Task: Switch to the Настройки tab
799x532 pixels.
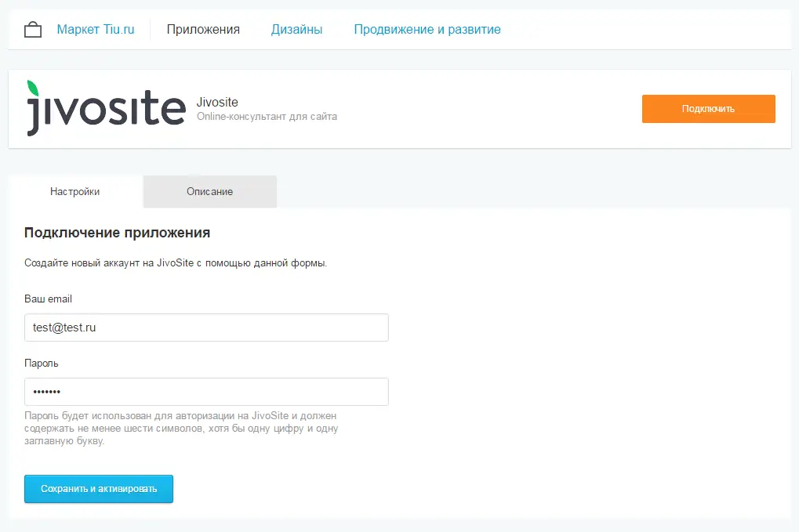Action: pyautogui.click(x=75, y=191)
